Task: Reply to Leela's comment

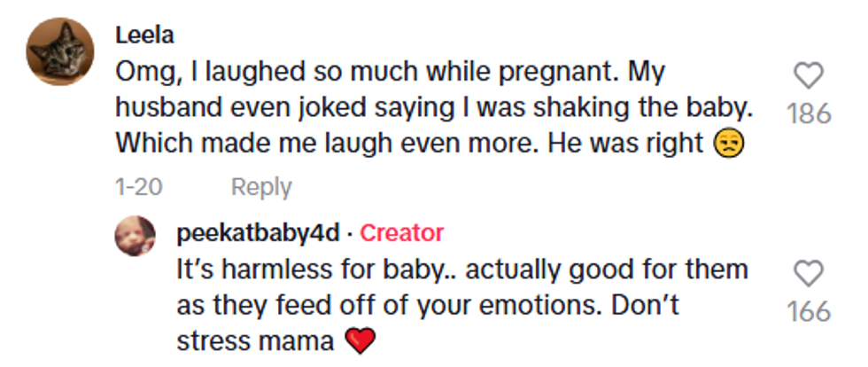Action: (x=261, y=187)
